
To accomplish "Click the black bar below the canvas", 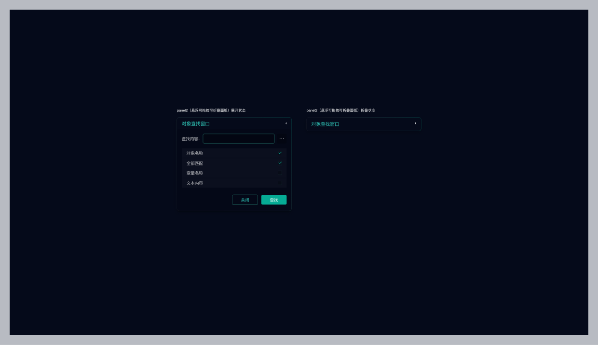I will coord(299,354).
